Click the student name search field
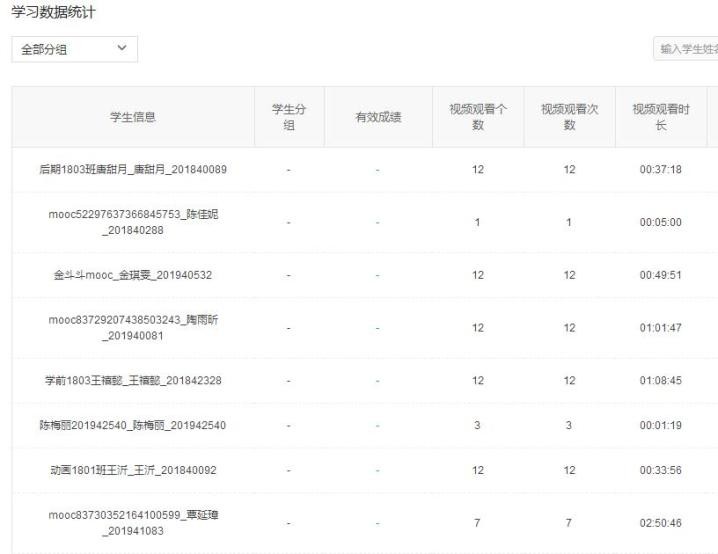 coord(686,50)
